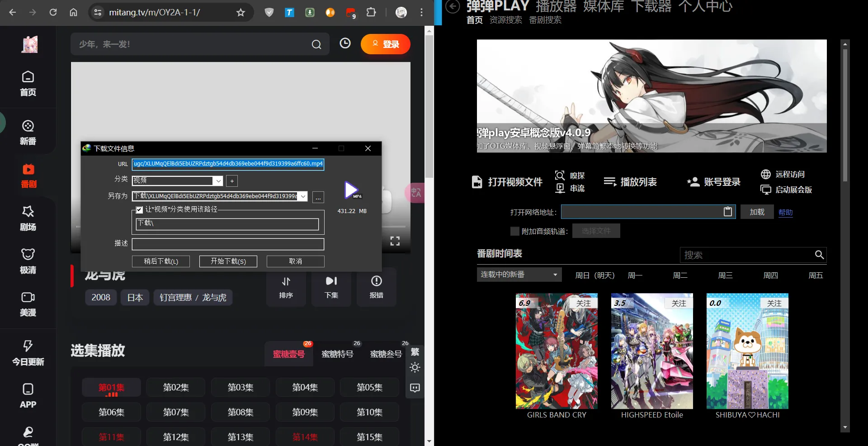The height and width of the screenshot is (446, 868).
Task: Click the orange 登录 button
Action: pos(386,44)
